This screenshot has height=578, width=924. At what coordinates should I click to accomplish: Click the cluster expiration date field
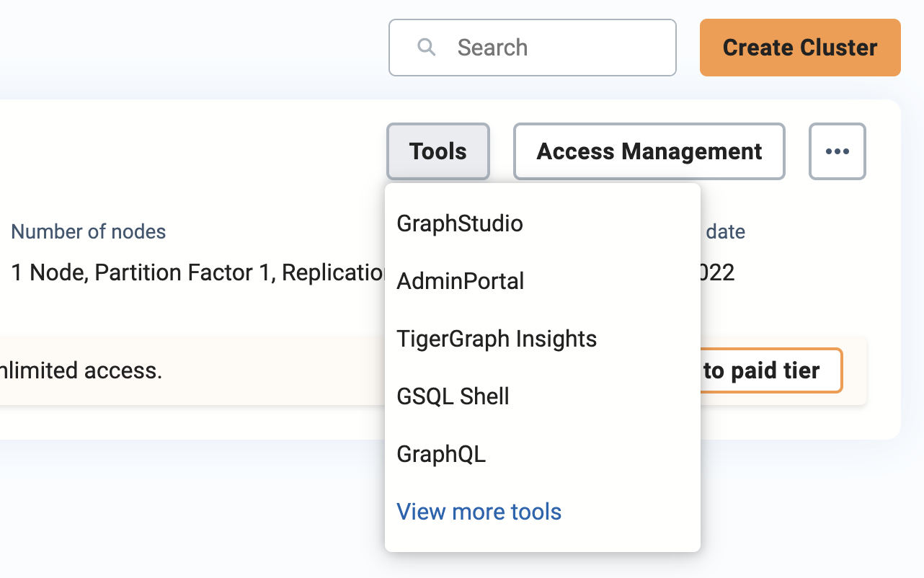click(725, 231)
